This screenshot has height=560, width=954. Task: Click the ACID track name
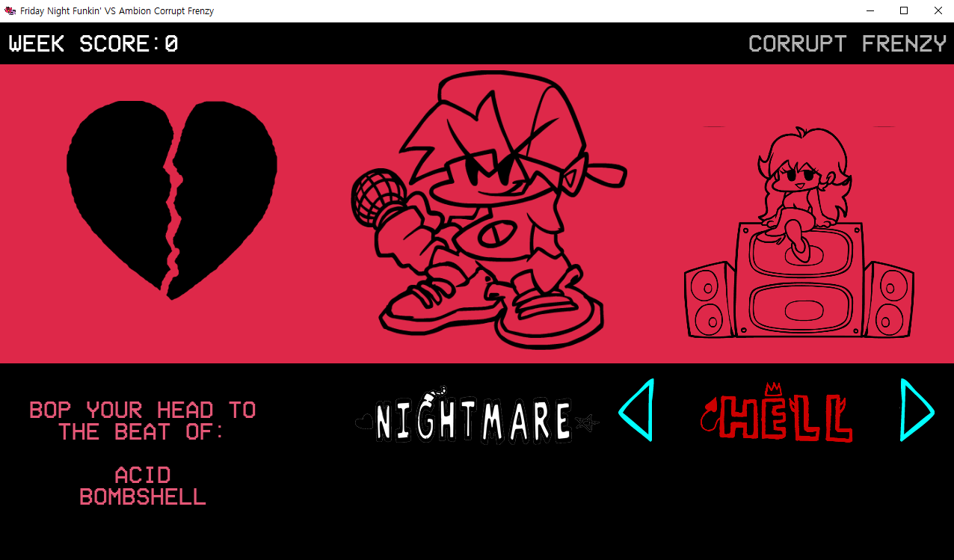coord(143,475)
